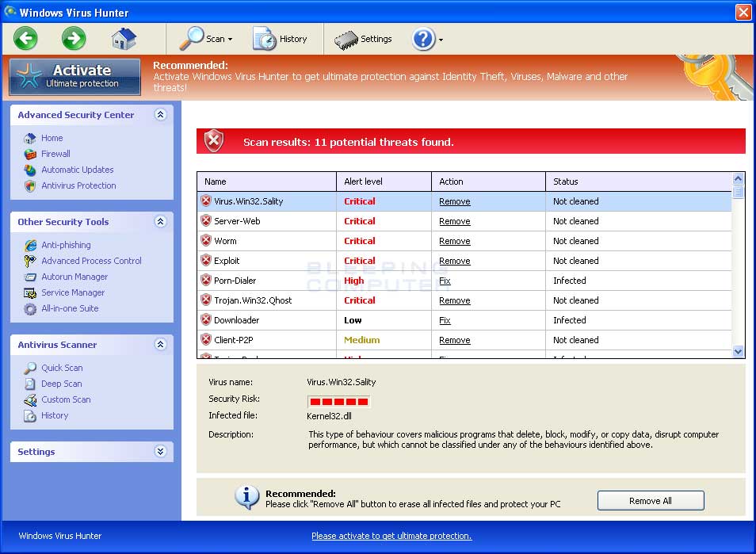The width and height of the screenshot is (756, 554).
Task: Select the Exploit threat name
Action: (x=227, y=261)
